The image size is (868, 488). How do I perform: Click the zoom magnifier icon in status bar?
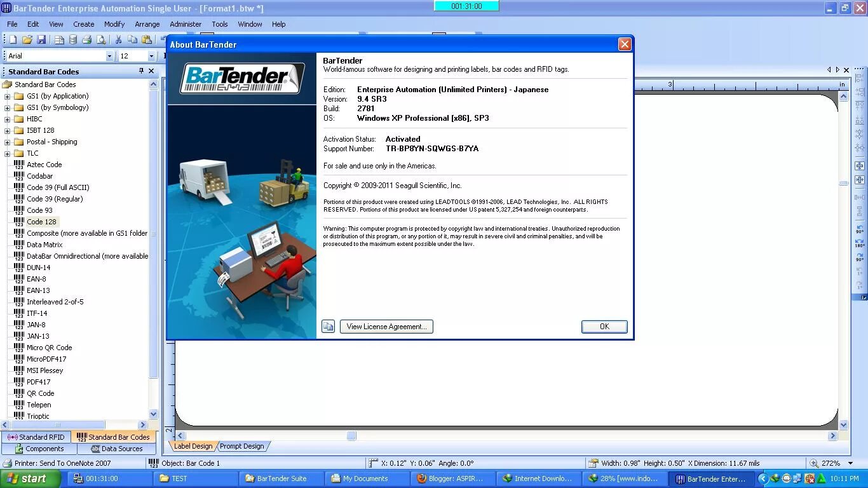coord(814,463)
